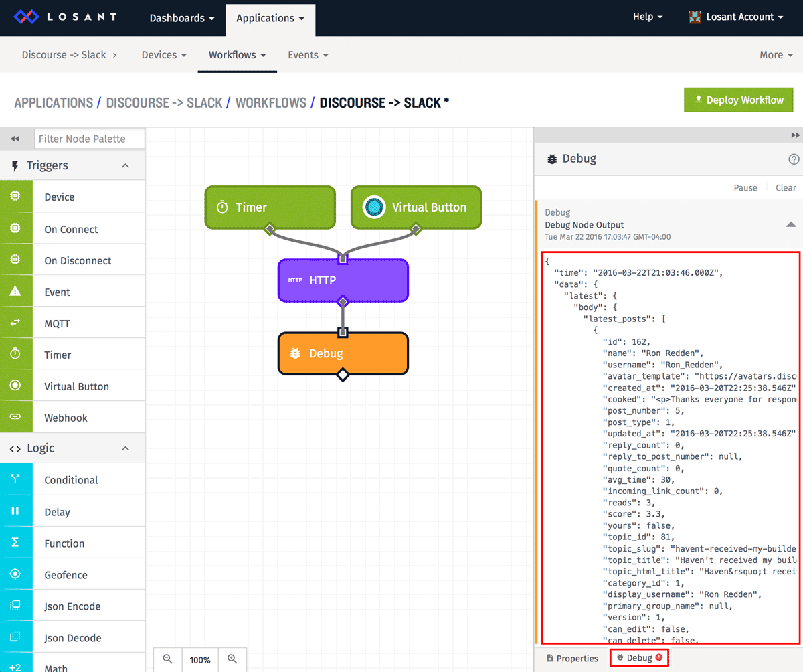Reset zoom via the 100% button
Viewport: 803px width, 672px height.
pos(200,659)
